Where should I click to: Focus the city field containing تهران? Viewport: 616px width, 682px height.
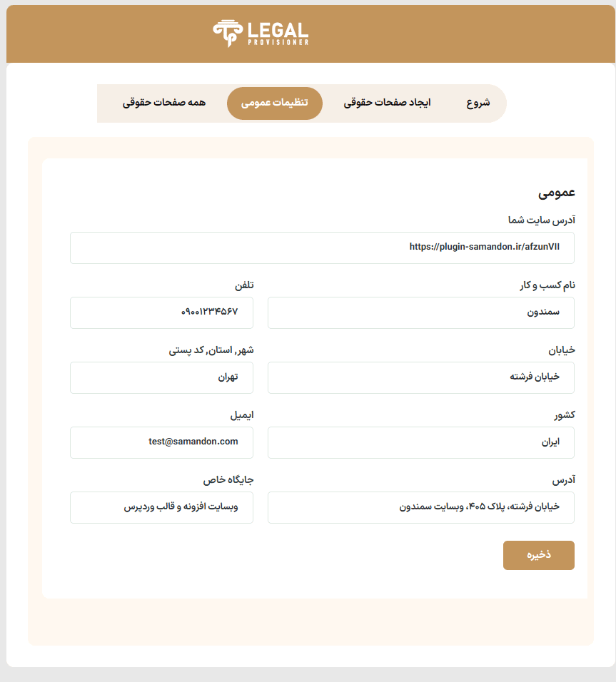pyautogui.click(x=161, y=377)
